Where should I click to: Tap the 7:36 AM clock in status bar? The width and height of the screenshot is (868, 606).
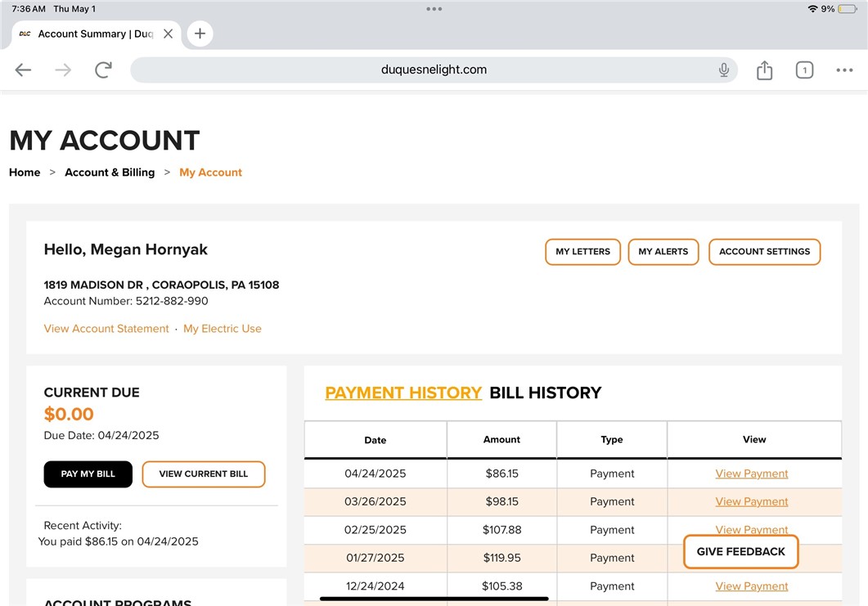[29, 9]
